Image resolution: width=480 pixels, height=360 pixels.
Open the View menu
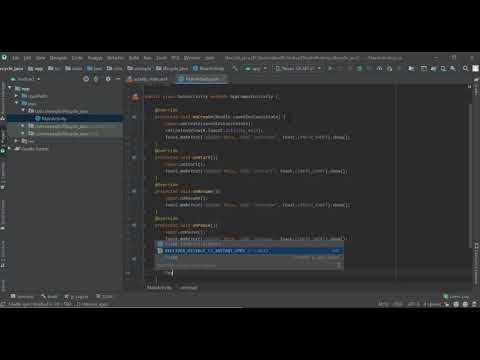click(40, 58)
